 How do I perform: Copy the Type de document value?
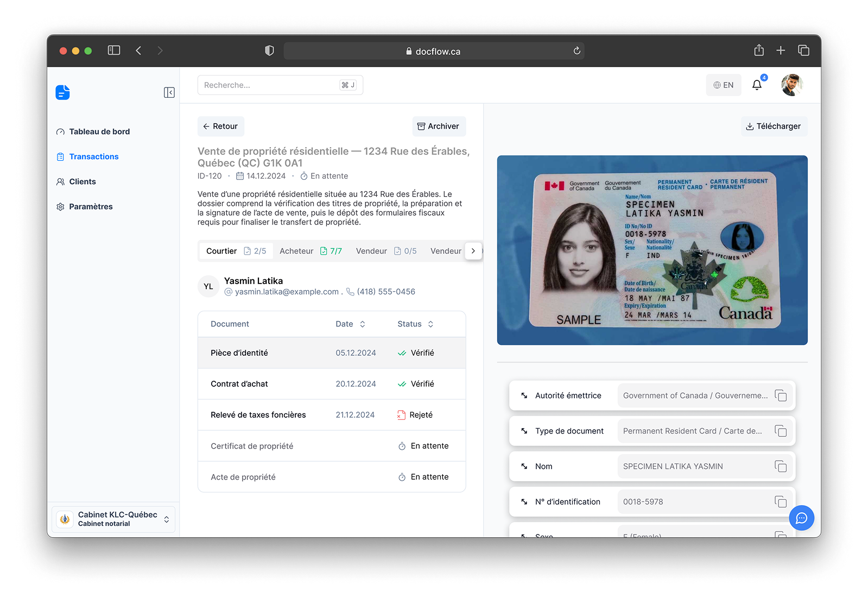click(x=781, y=431)
